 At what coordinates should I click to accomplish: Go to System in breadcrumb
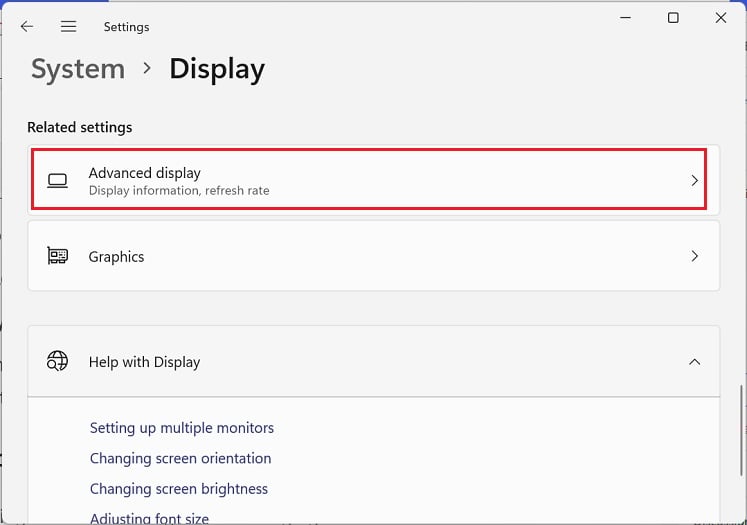(78, 69)
